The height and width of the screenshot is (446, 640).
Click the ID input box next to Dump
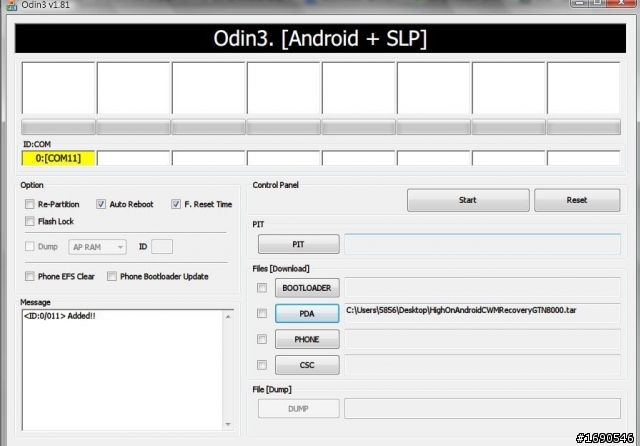162,246
